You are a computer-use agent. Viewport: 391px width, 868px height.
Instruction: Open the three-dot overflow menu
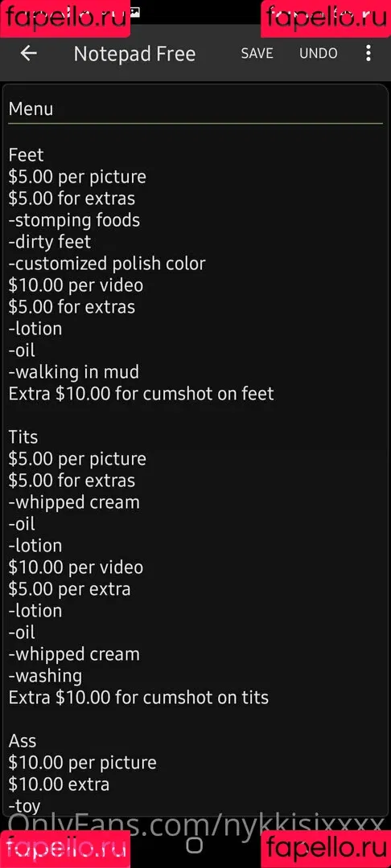point(368,53)
